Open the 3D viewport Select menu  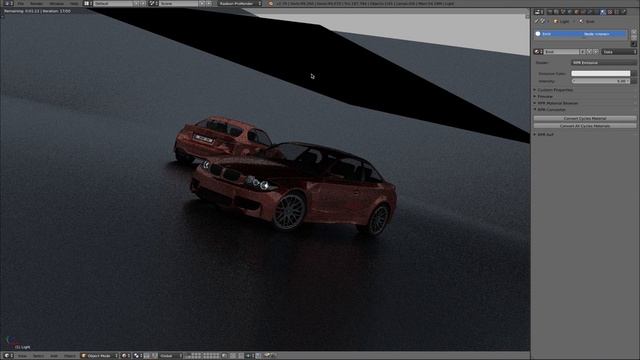[38, 356]
